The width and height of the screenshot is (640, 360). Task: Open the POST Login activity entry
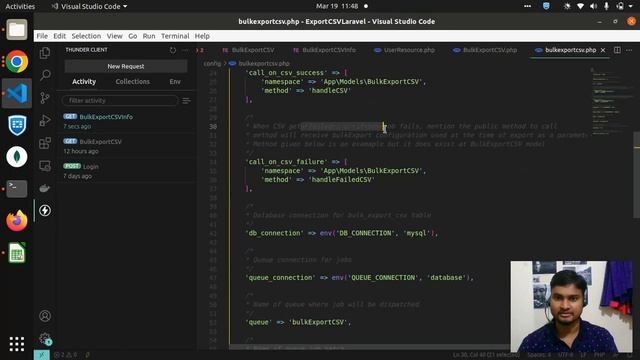click(x=127, y=171)
